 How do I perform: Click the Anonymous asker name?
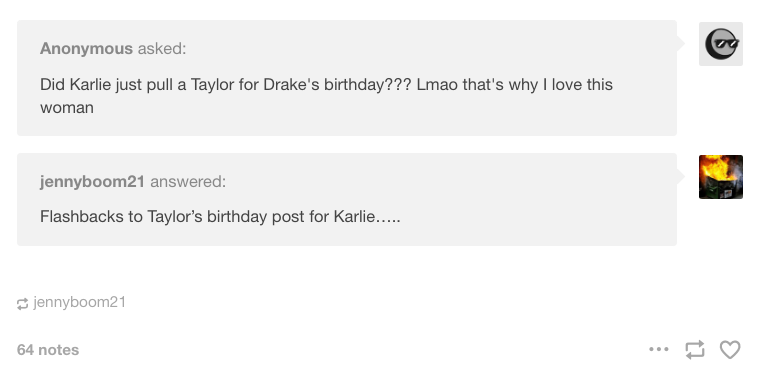pyautogui.click(x=86, y=49)
